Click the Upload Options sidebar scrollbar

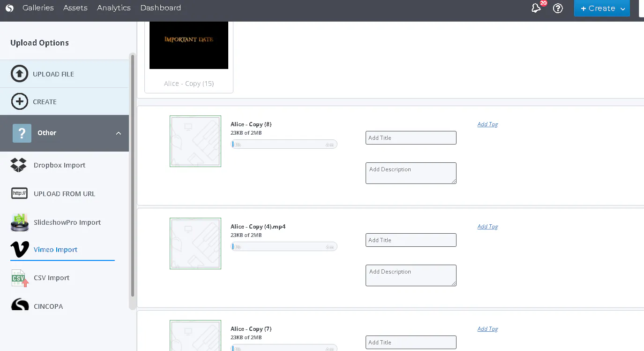coord(133,176)
